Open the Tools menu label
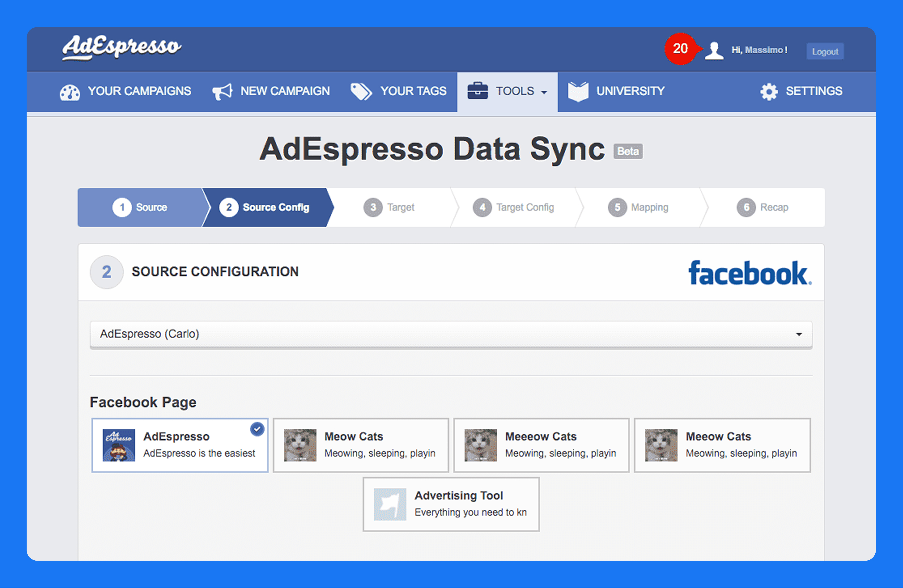Screen dimensions: 903x588 (515, 91)
